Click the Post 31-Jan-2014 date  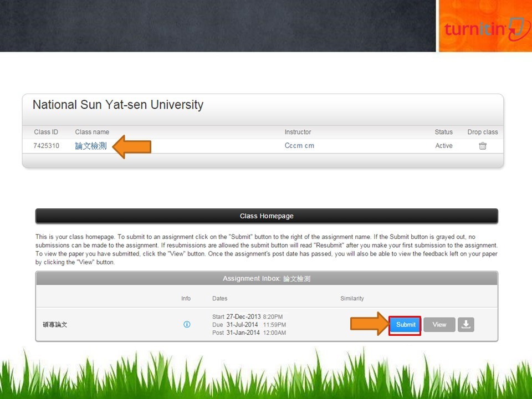[x=249, y=333]
